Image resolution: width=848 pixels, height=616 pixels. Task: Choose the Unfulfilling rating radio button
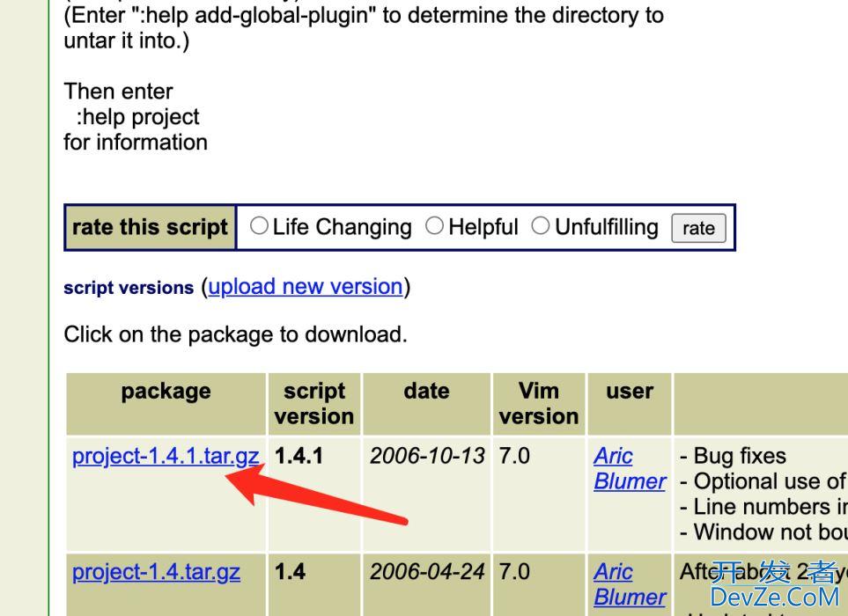(541, 226)
